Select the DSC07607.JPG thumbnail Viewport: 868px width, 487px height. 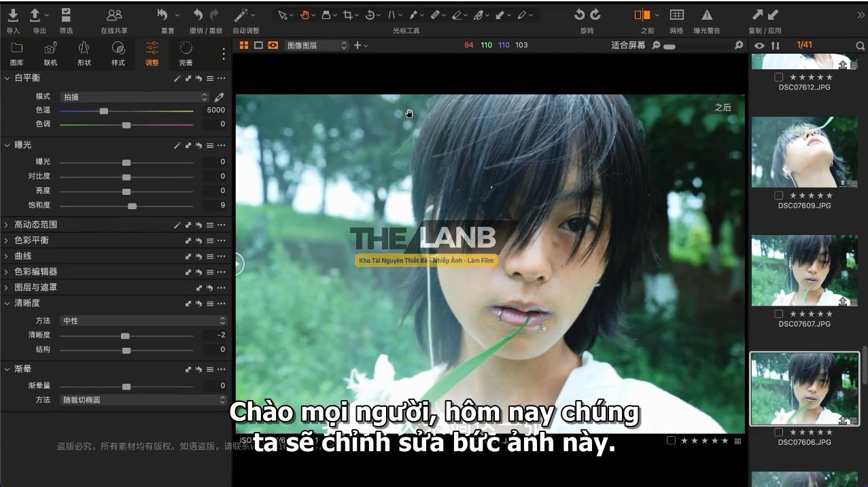click(804, 270)
